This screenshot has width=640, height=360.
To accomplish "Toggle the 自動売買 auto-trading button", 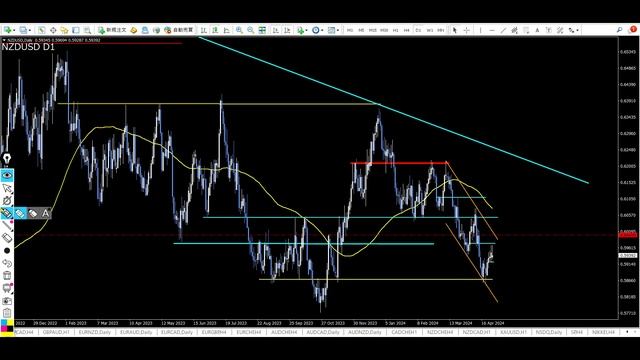I will click(x=179, y=30).
